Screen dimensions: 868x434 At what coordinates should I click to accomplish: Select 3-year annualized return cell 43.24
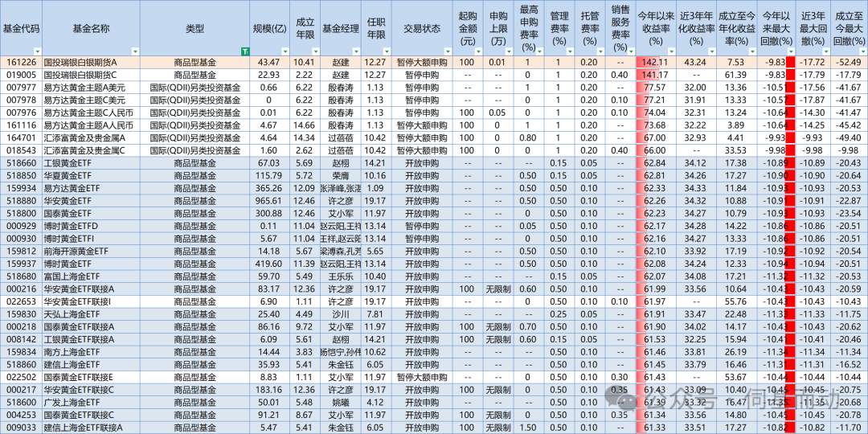695,62
